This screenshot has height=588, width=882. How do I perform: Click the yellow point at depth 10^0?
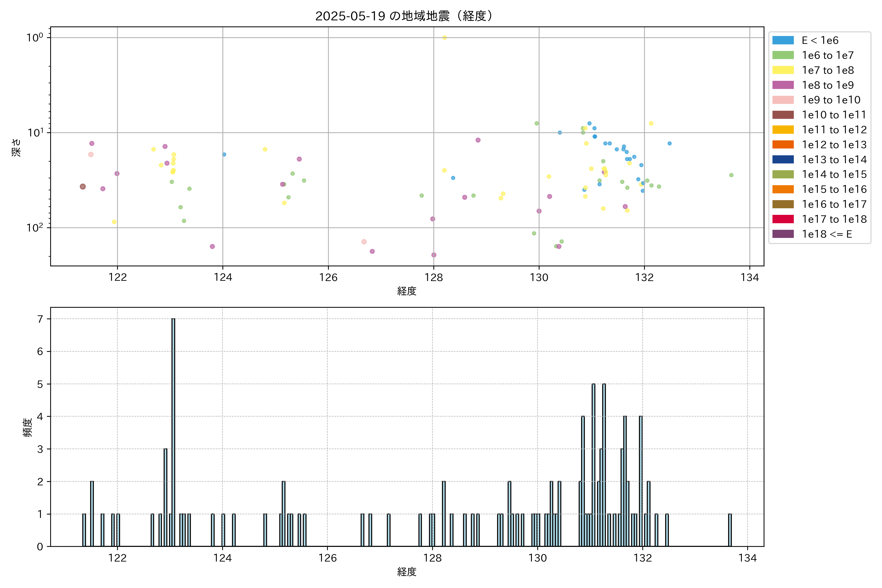[x=444, y=37]
